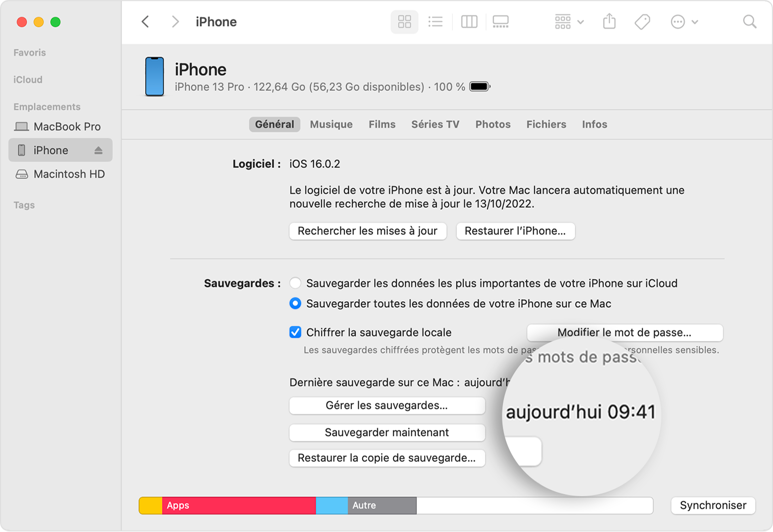This screenshot has height=532, width=773.
Task: Select backup to this Mac radio option
Action: (295, 304)
